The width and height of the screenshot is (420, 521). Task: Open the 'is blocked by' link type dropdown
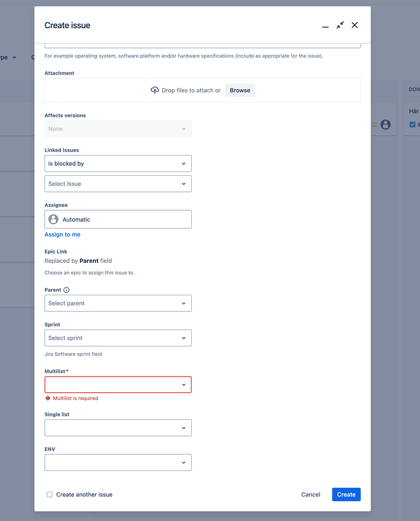point(118,163)
